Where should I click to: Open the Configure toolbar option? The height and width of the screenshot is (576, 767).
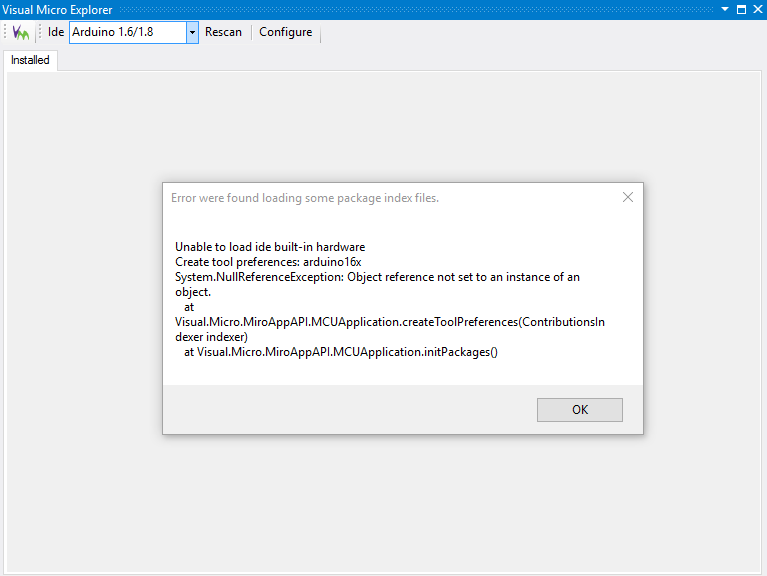(x=286, y=32)
